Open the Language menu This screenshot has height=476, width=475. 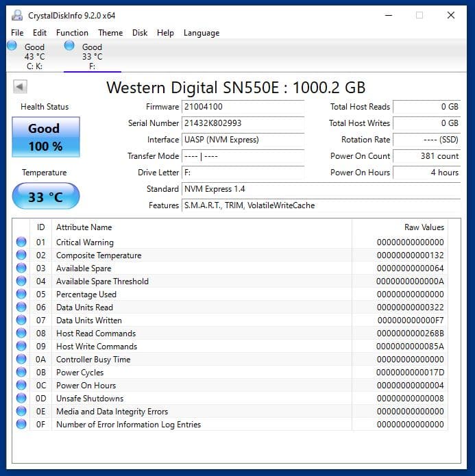click(x=202, y=32)
